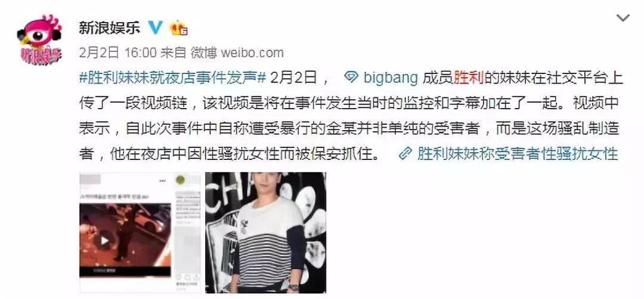The width and height of the screenshot is (644, 299).
Task: Click the black bar below the video frame
Action: [x=125, y=272]
